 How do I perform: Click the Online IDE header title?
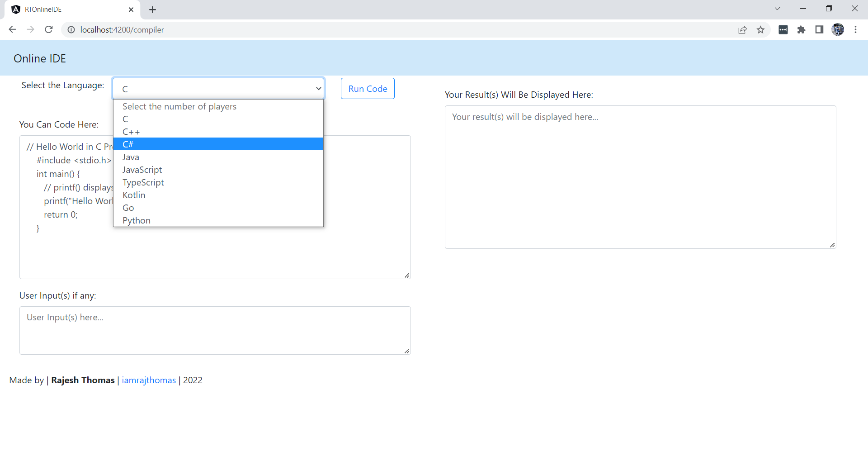click(40, 58)
